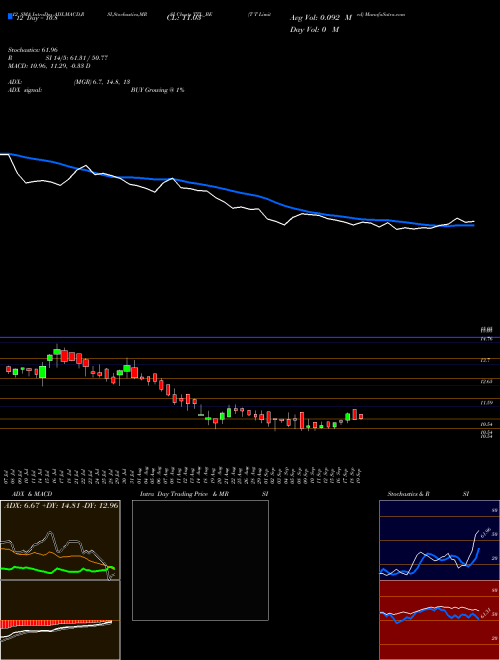The height and width of the screenshot is (660, 500).
Task: Click the Avg Vol: 0.092 M readout
Action: click(321, 18)
